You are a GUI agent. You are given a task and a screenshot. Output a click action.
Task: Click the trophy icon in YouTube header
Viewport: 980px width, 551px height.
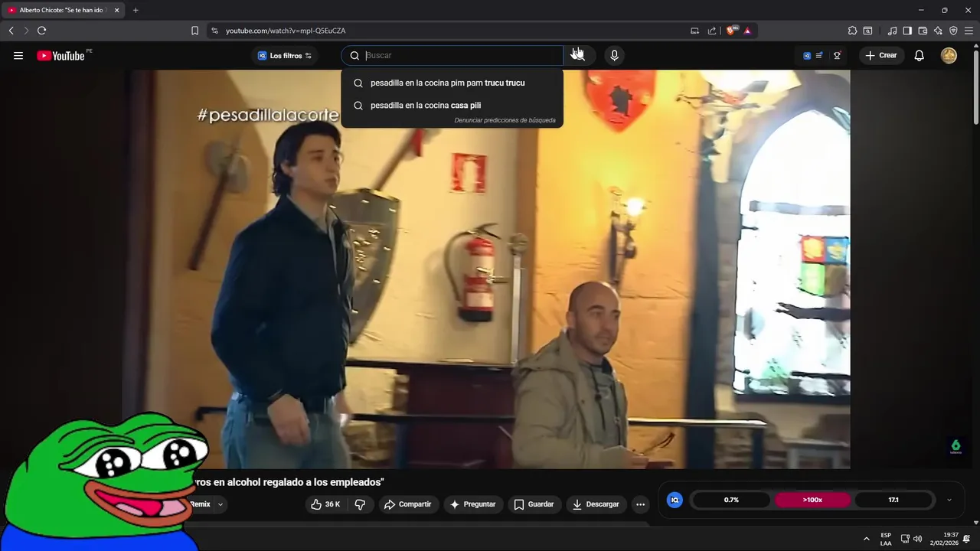[837, 55]
